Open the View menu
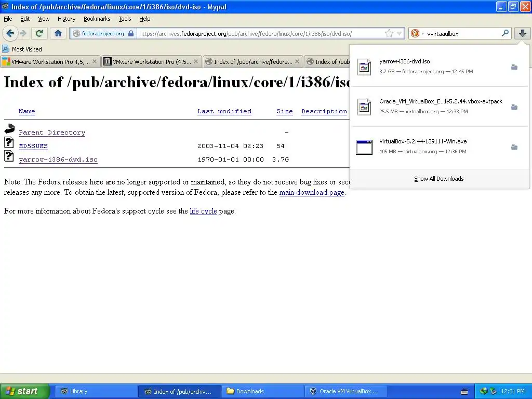The height and width of the screenshot is (399, 532). [x=44, y=19]
